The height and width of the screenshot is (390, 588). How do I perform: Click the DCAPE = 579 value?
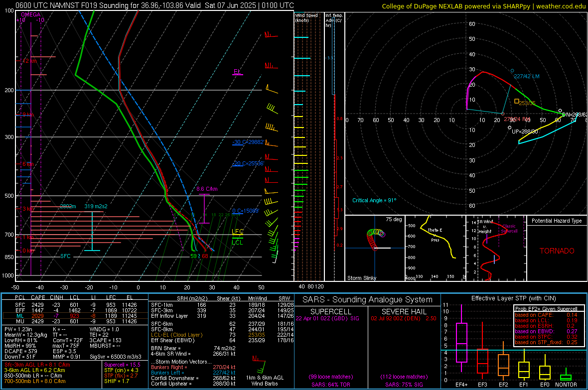(x=21, y=351)
